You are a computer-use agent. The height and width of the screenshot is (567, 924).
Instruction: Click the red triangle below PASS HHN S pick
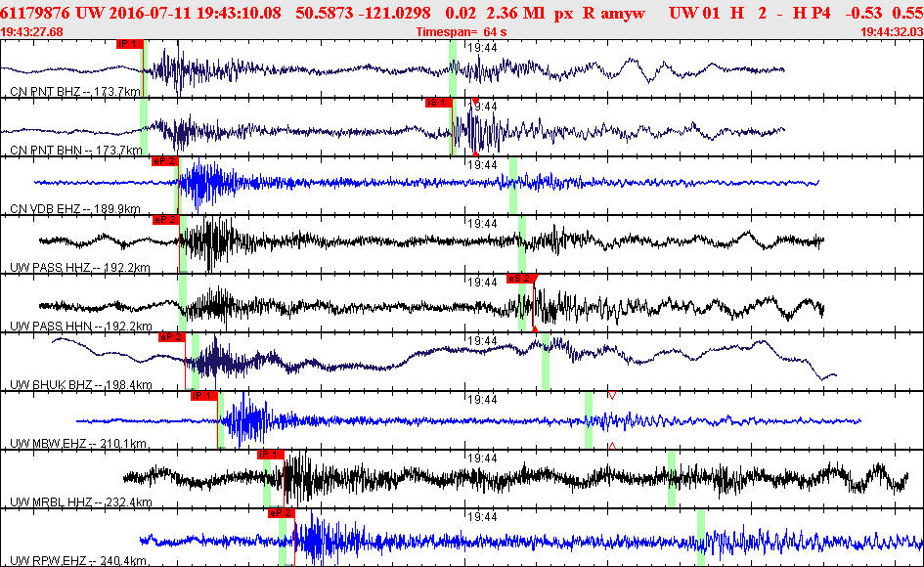(535, 328)
